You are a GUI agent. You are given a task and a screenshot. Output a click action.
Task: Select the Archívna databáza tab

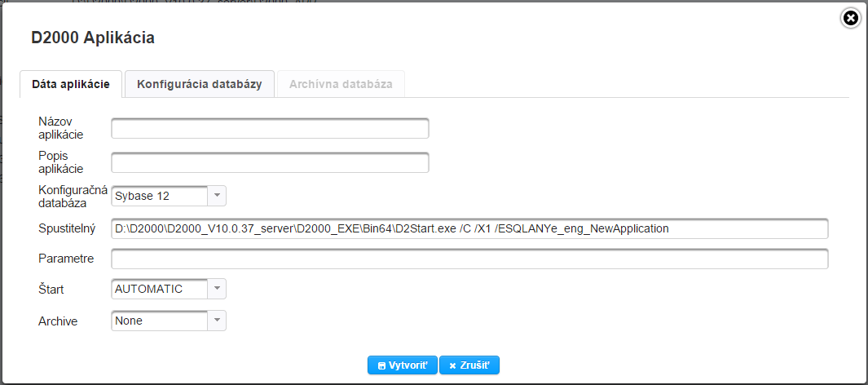(341, 84)
